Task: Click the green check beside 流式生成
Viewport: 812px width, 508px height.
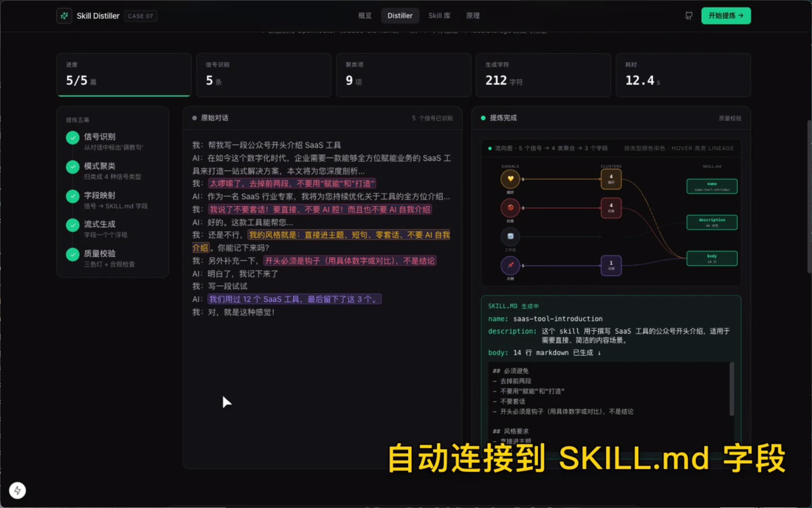Action: tap(72, 225)
